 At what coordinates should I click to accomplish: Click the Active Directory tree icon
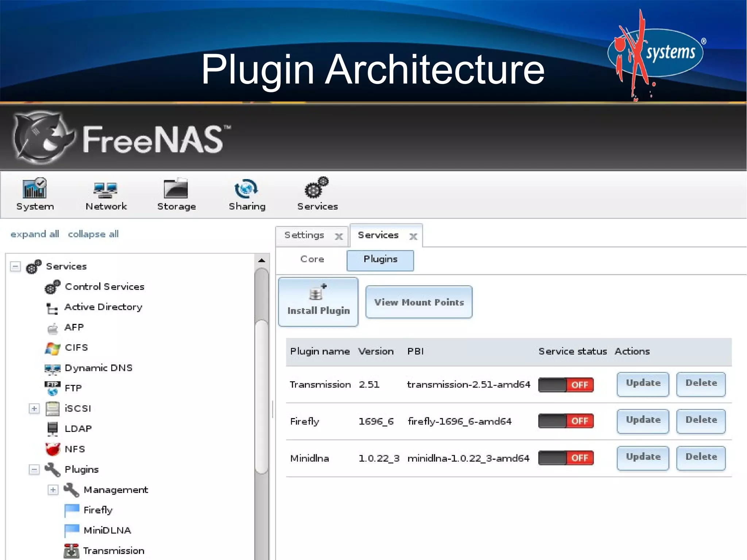point(52,308)
